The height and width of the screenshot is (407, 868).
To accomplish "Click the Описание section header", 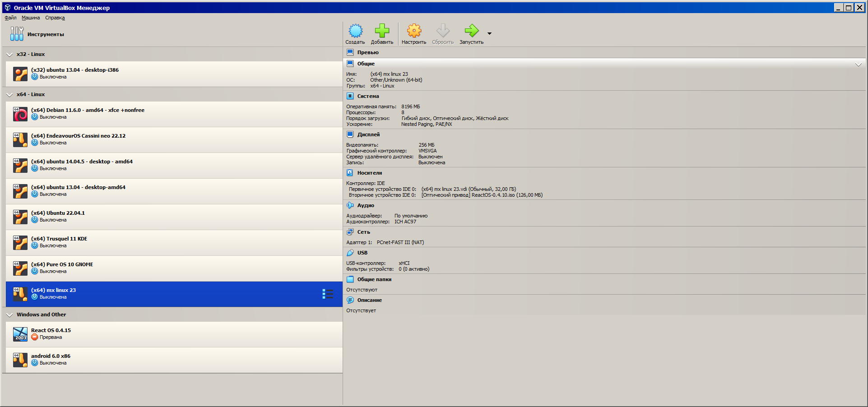I will 370,300.
